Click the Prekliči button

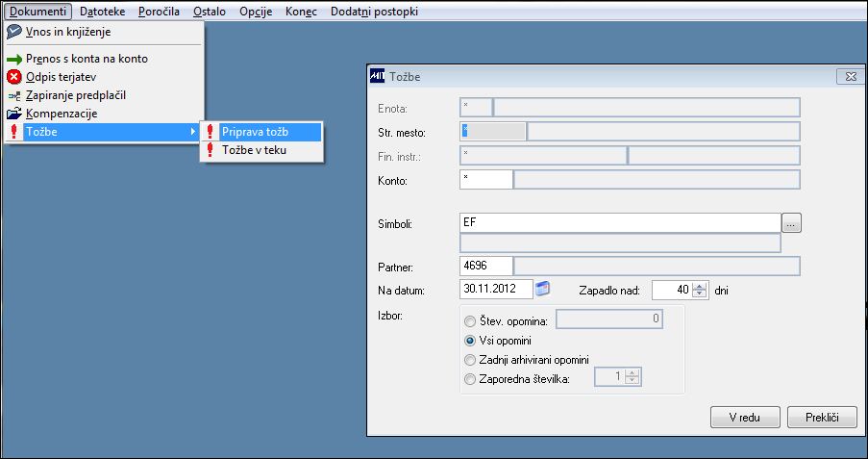822,418
